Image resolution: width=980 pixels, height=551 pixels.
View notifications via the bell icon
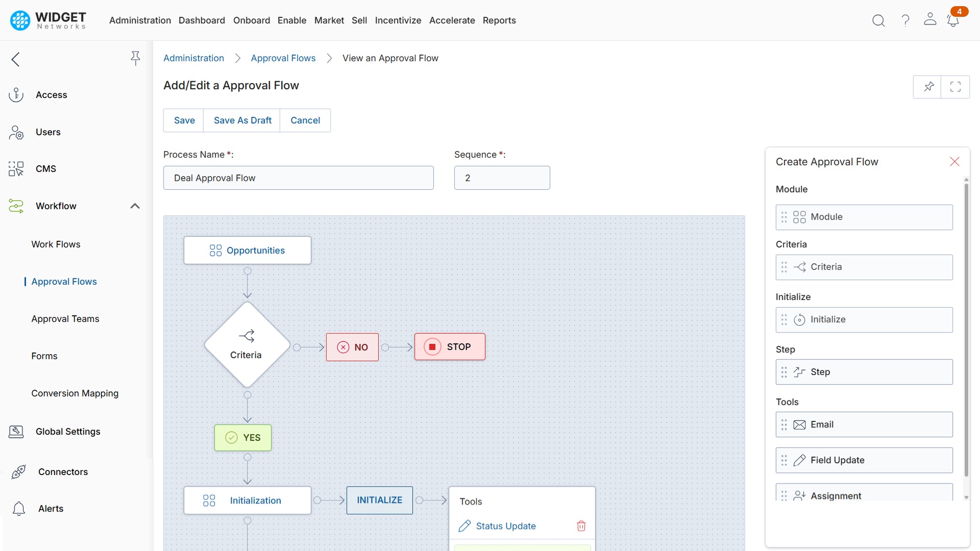[953, 20]
